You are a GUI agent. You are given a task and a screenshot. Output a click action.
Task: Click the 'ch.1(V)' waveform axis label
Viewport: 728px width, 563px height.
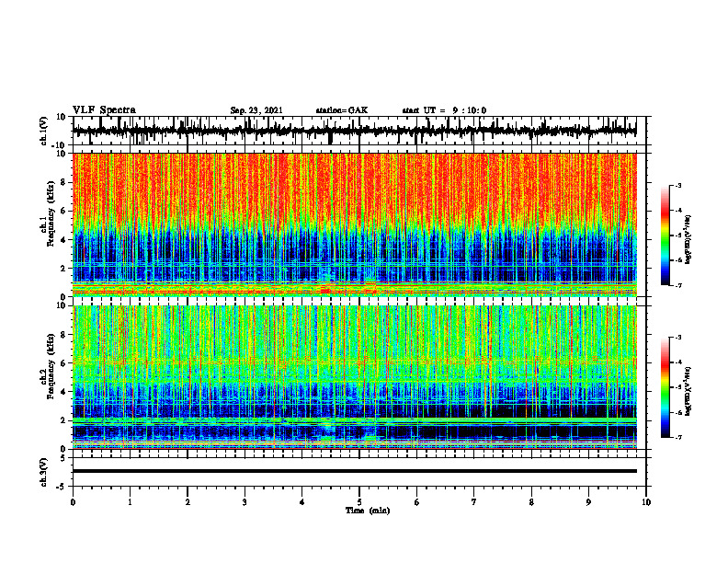pyautogui.click(x=44, y=131)
